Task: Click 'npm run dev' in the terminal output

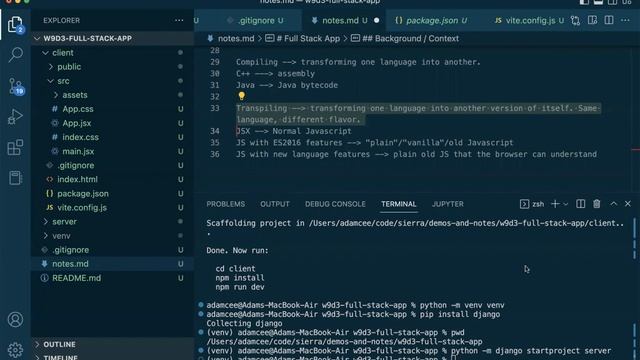Action: 240,287
